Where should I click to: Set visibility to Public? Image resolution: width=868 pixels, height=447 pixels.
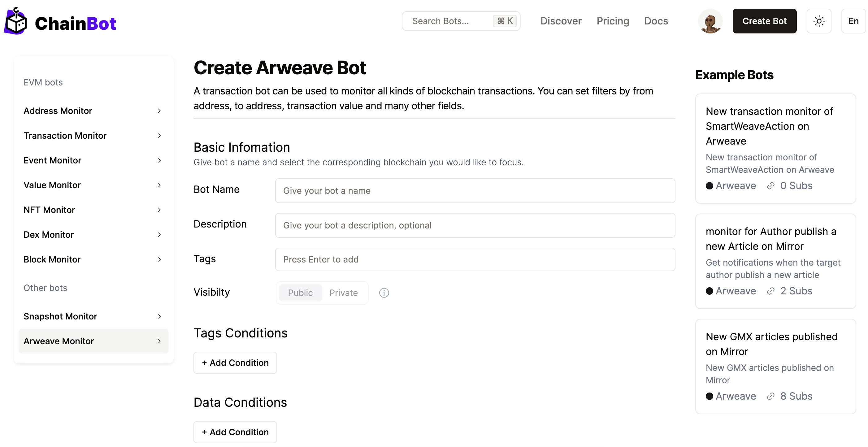[300, 293]
